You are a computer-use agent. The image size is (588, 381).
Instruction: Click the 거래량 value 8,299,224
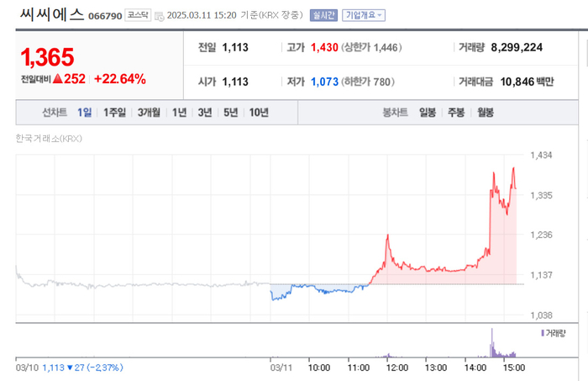pos(517,47)
